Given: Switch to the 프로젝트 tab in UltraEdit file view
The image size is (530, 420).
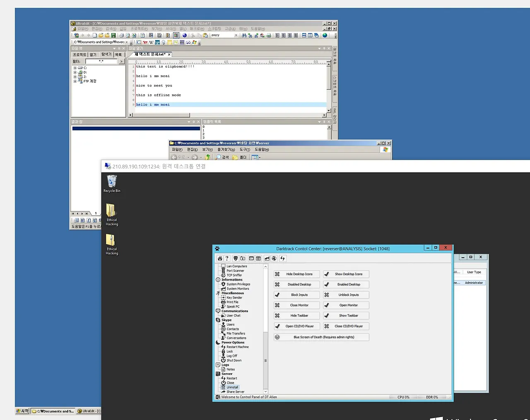Looking at the screenshot, I should pos(79,55).
